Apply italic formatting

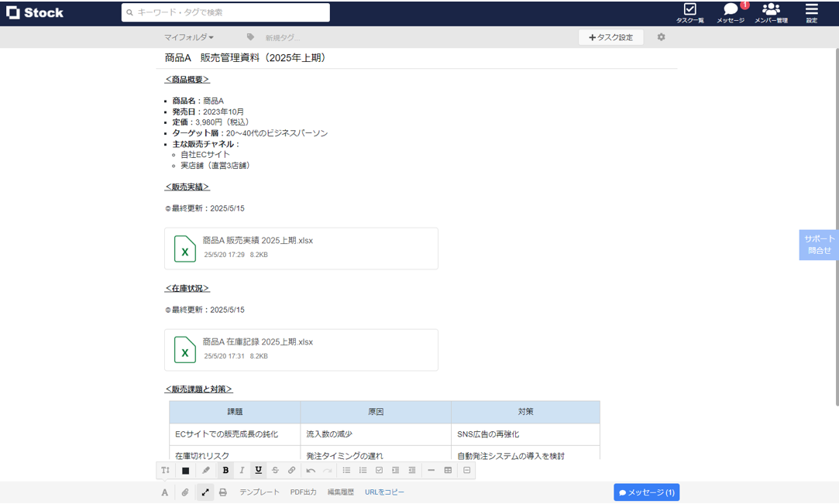click(x=241, y=470)
